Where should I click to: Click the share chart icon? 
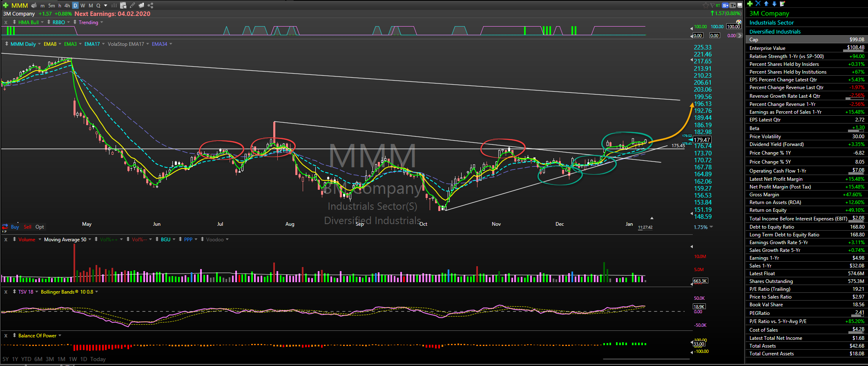tap(150, 5)
